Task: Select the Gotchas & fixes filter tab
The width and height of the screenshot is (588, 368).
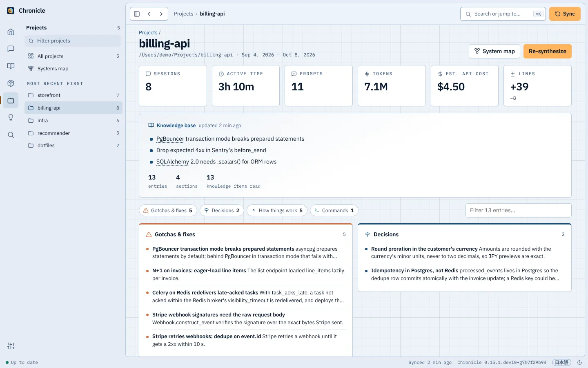Action: pyautogui.click(x=168, y=211)
